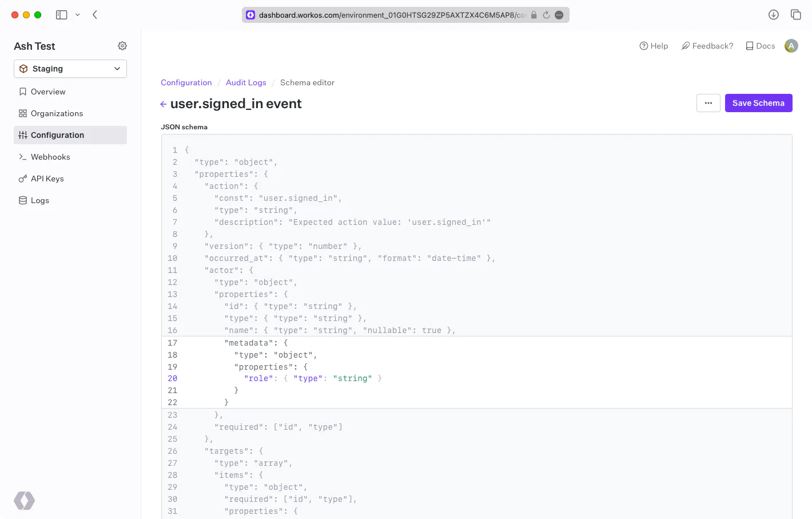
Task: Click the Save Schema button
Action: point(759,103)
